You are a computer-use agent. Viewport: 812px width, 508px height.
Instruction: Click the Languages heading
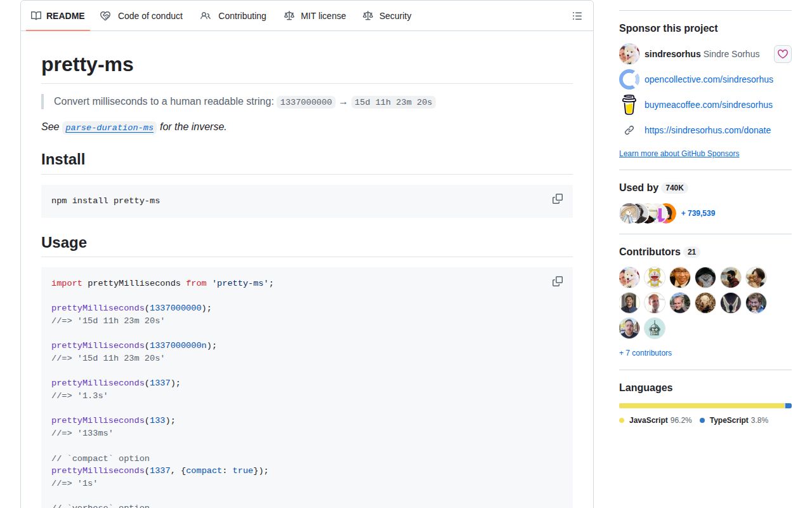click(x=646, y=387)
